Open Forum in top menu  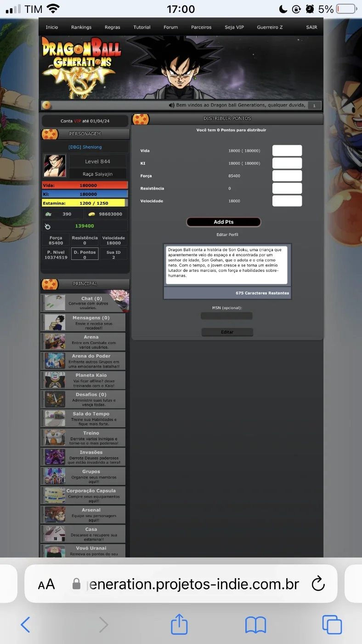pos(171,27)
